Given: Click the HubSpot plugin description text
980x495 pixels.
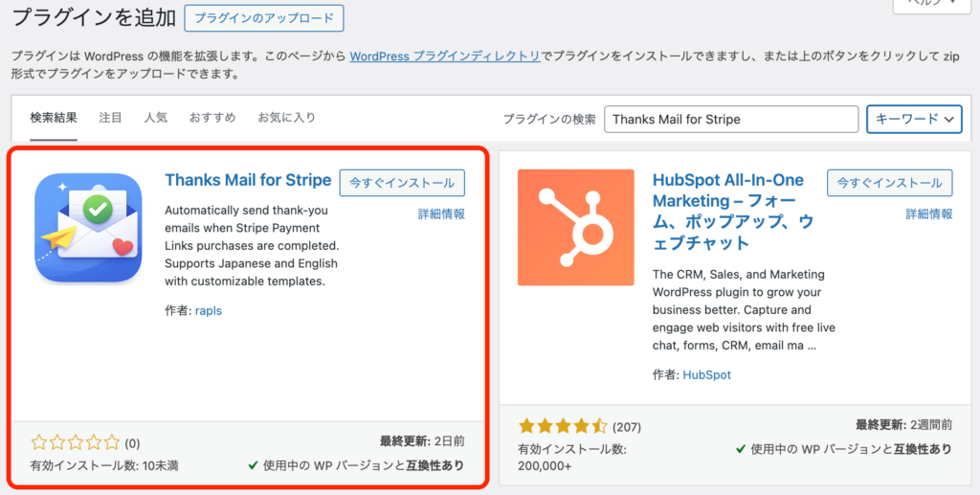Looking at the screenshot, I should tap(744, 309).
